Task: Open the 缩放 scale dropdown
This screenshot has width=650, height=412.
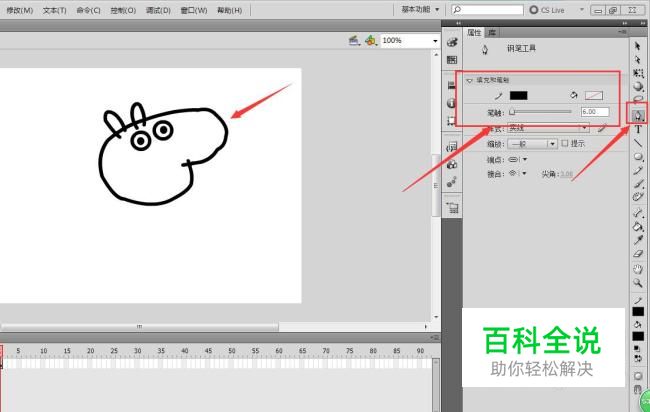Action: coord(532,144)
